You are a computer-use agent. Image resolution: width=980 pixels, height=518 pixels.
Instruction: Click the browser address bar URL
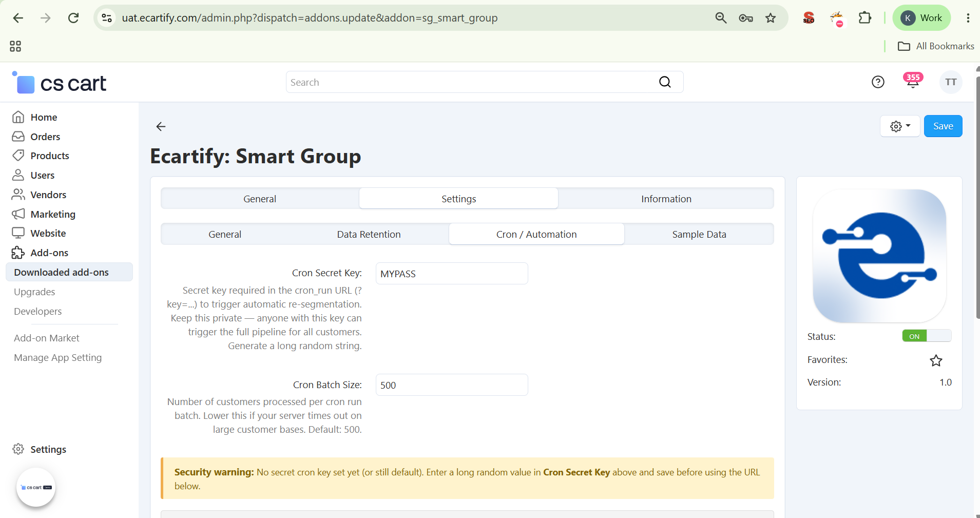pos(310,18)
